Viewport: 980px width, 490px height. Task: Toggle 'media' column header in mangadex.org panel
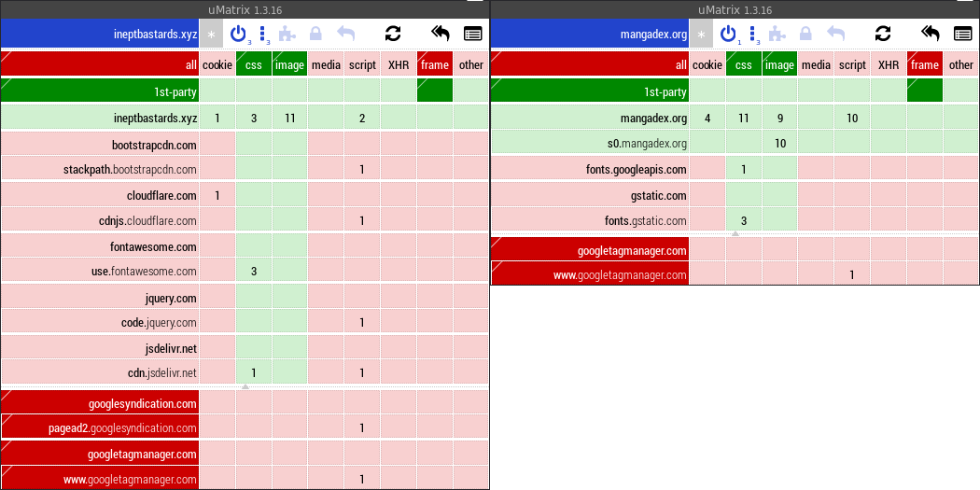[x=817, y=64]
